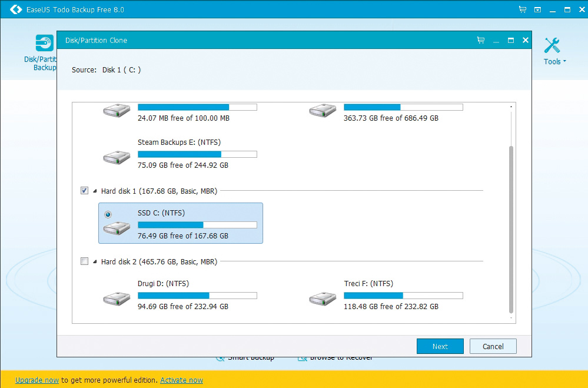Image resolution: width=588 pixels, height=388 pixels.
Task: Select the Steam Backups E: drive icon
Action: [x=117, y=157]
